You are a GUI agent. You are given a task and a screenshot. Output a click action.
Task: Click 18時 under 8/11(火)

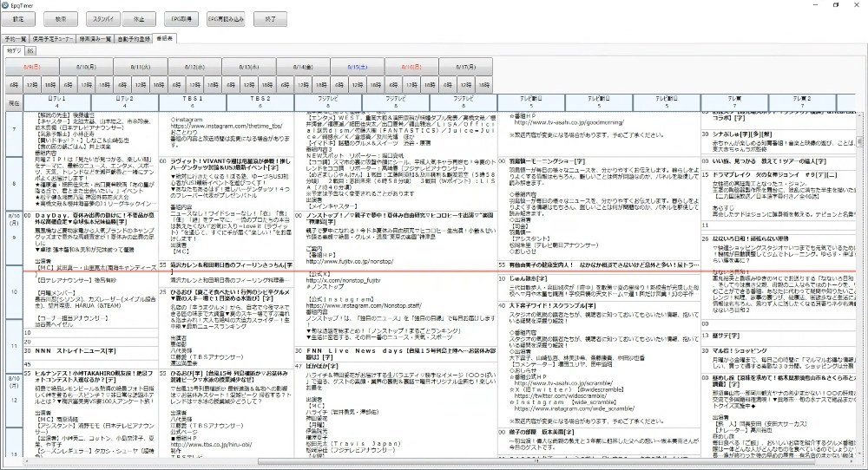pos(159,85)
